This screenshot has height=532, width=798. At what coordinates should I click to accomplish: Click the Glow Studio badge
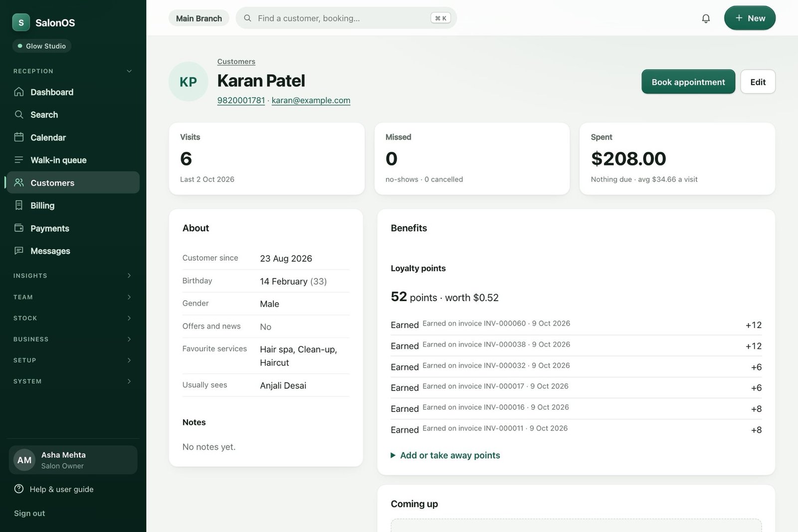click(42, 46)
